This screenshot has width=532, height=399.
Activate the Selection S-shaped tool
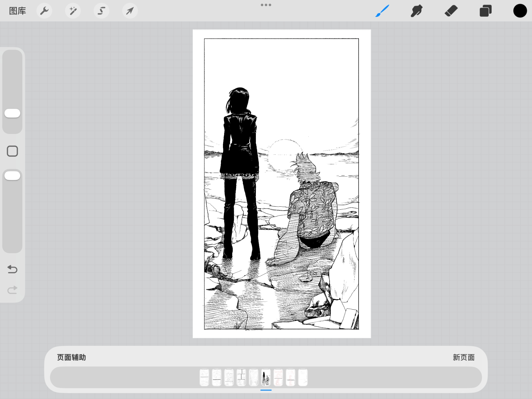(101, 11)
